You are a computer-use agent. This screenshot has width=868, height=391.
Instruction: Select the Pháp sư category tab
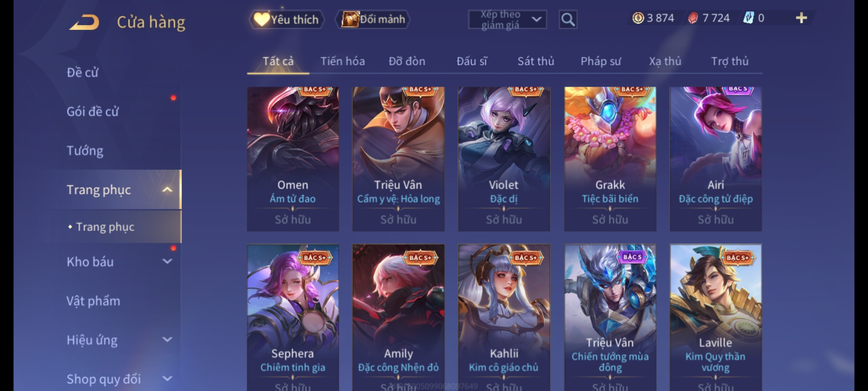pyautogui.click(x=601, y=61)
